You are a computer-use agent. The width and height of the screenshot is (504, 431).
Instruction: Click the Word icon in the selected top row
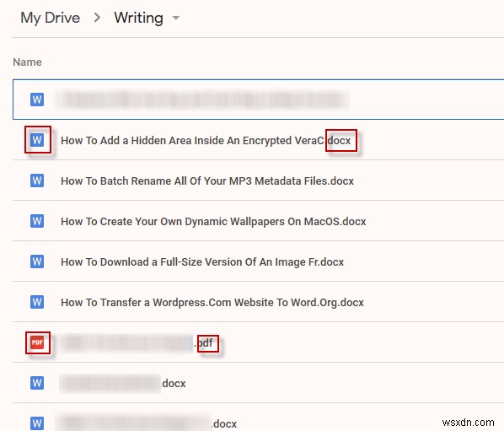click(x=37, y=100)
